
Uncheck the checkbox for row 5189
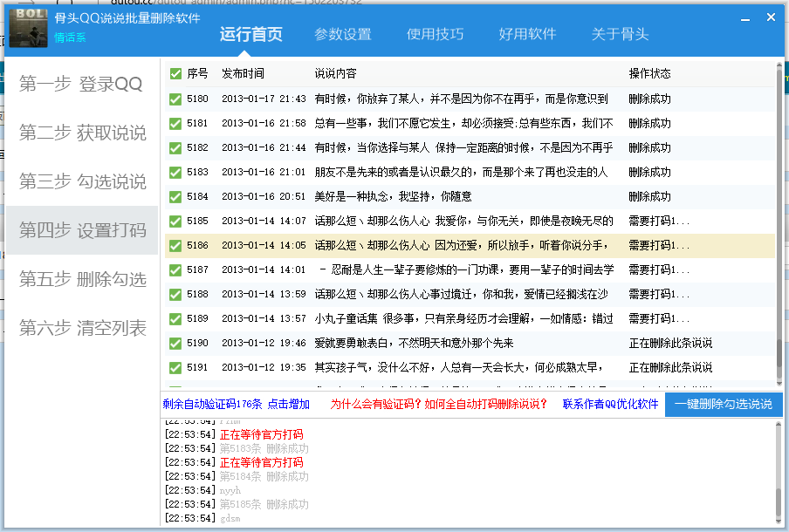point(175,319)
